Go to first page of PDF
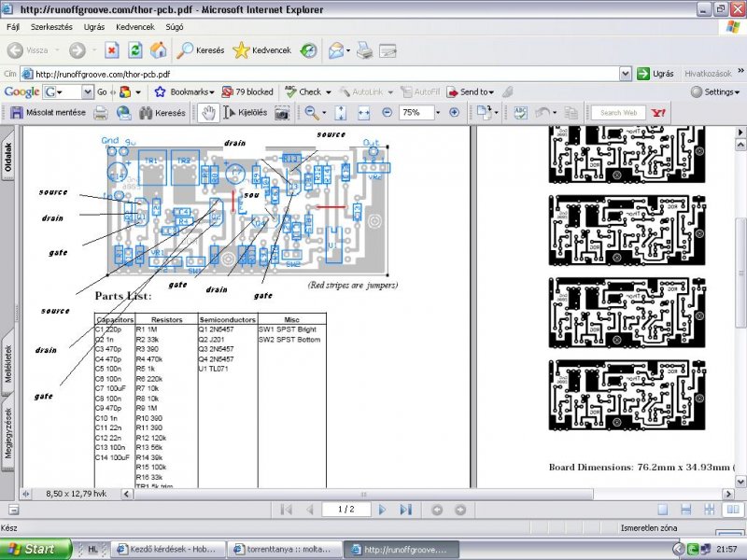 click(287, 510)
